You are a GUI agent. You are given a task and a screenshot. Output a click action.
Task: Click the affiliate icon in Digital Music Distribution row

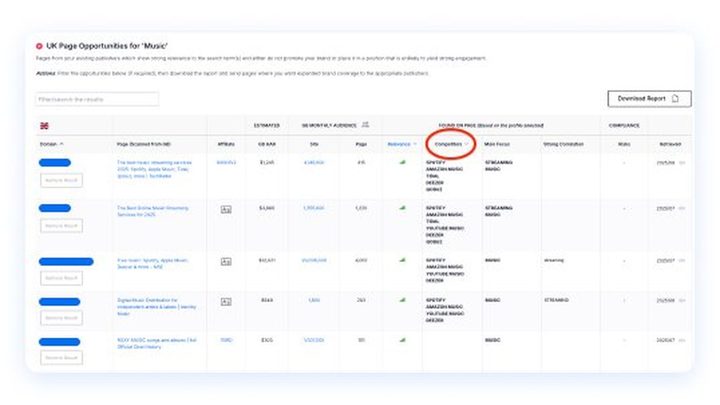[226, 302]
